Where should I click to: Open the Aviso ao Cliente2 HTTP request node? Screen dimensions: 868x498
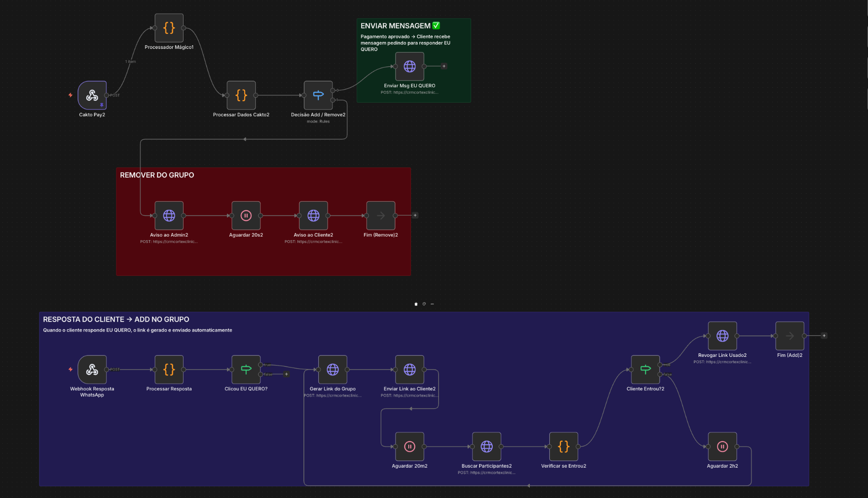(313, 216)
